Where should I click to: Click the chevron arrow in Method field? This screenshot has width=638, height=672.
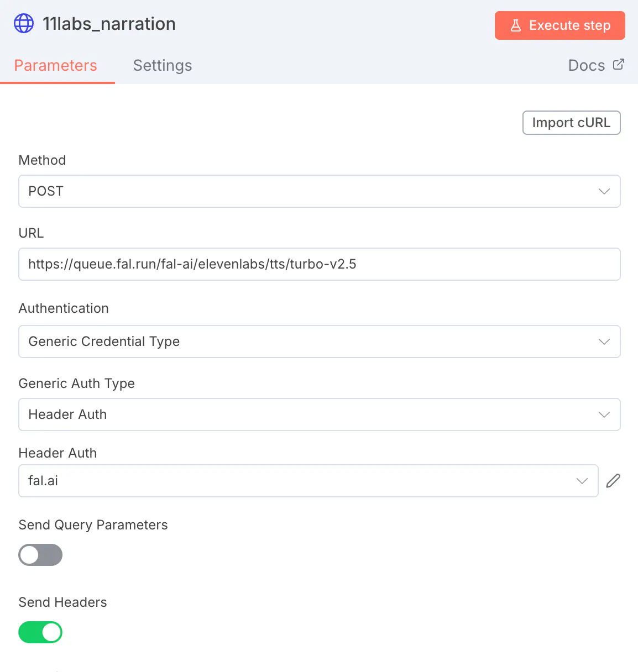coord(604,191)
